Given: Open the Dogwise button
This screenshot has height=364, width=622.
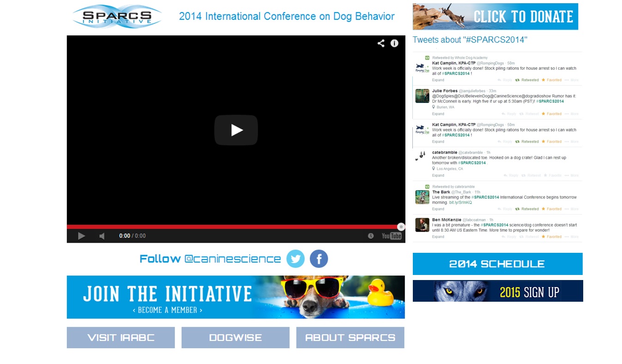Looking at the screenshot, I should (236, 338).
